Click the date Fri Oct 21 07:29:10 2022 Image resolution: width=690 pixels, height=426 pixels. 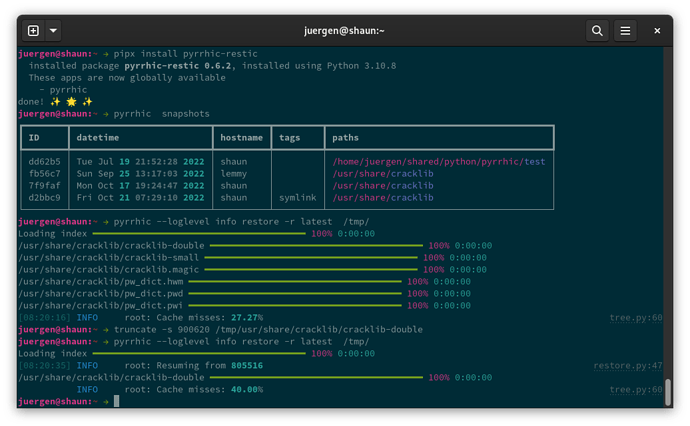point(140,197)
